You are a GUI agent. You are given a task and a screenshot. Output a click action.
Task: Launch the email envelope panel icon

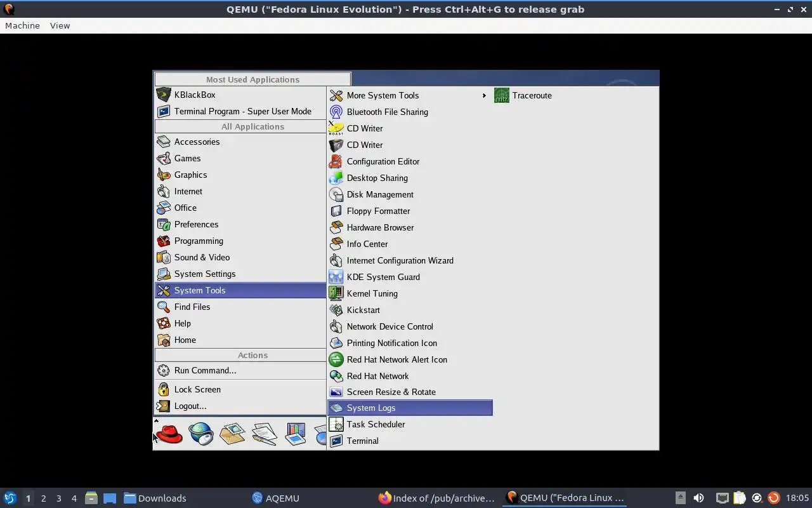coord(232,434)
